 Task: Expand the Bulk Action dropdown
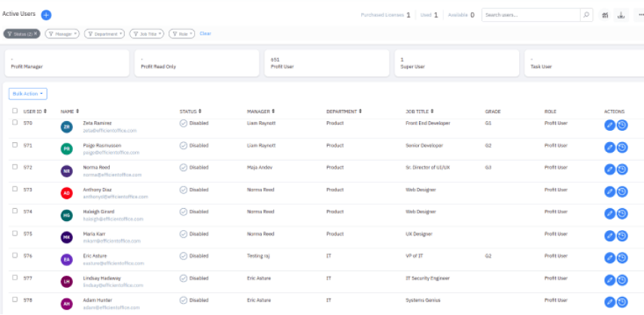(x=28, y=94)
